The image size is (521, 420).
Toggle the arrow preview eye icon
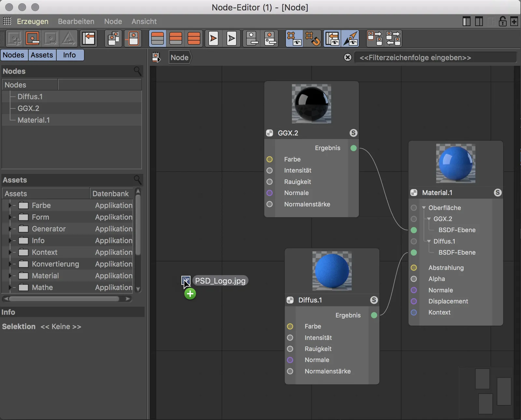pyautogui.click(x=351, y=38)
